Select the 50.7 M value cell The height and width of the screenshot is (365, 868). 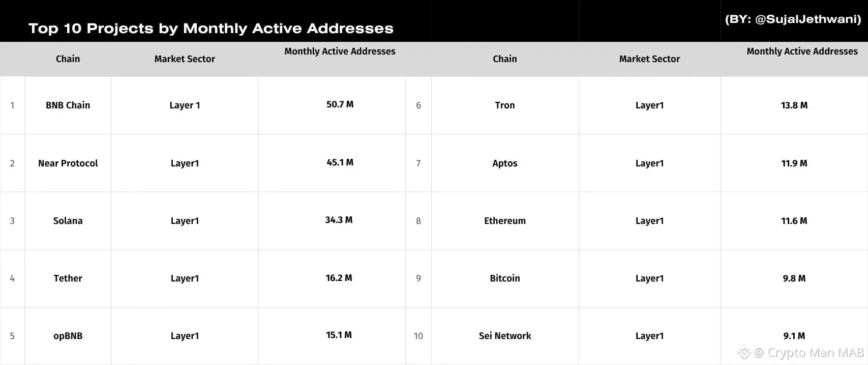340,104
